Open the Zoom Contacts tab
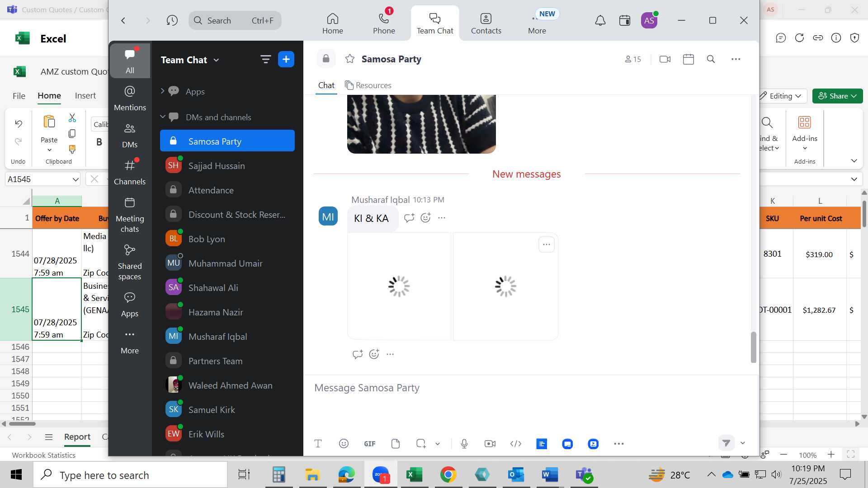 tap(486, 23)
